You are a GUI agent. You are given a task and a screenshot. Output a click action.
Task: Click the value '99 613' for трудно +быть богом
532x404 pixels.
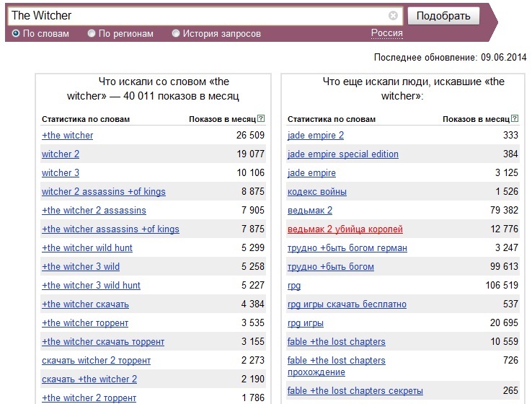click(504, 266)
